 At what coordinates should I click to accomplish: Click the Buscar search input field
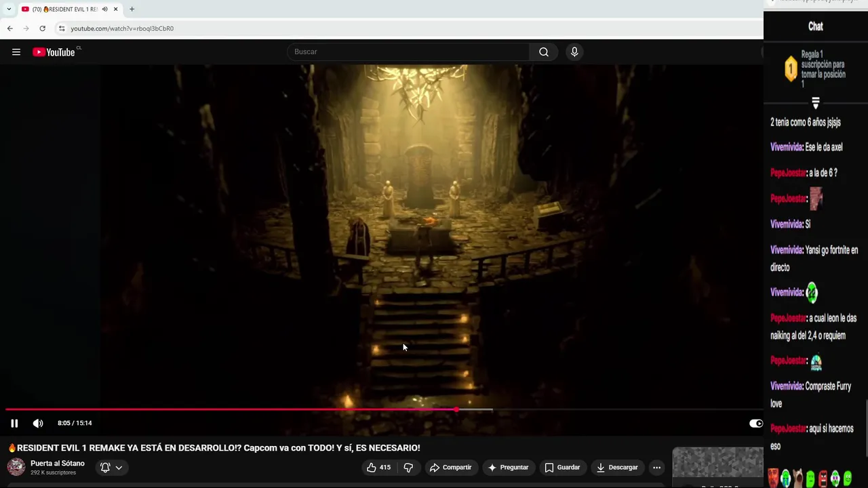[408, 52]
